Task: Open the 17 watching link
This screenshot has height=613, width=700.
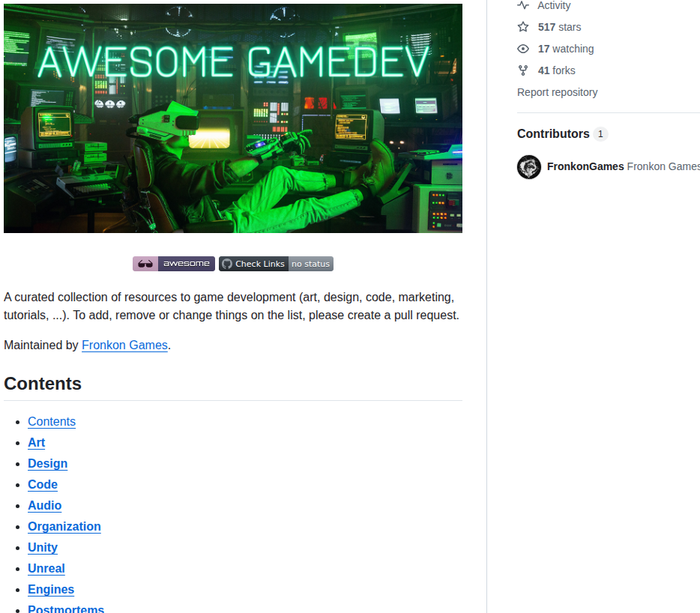Action: (566, 49)
